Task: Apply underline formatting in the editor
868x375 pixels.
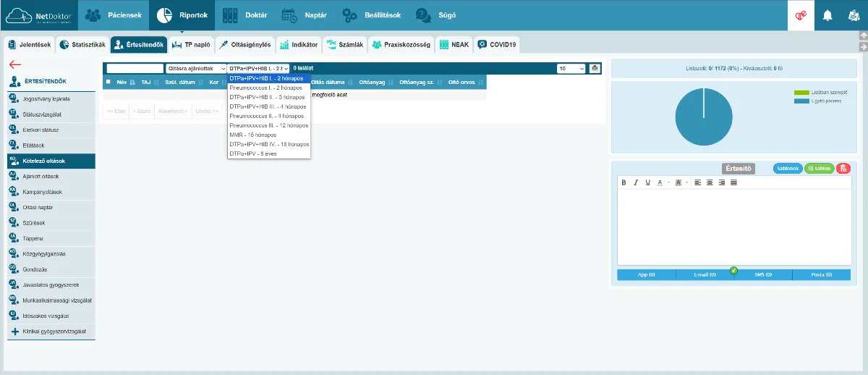Action: [x=648, y=182]
